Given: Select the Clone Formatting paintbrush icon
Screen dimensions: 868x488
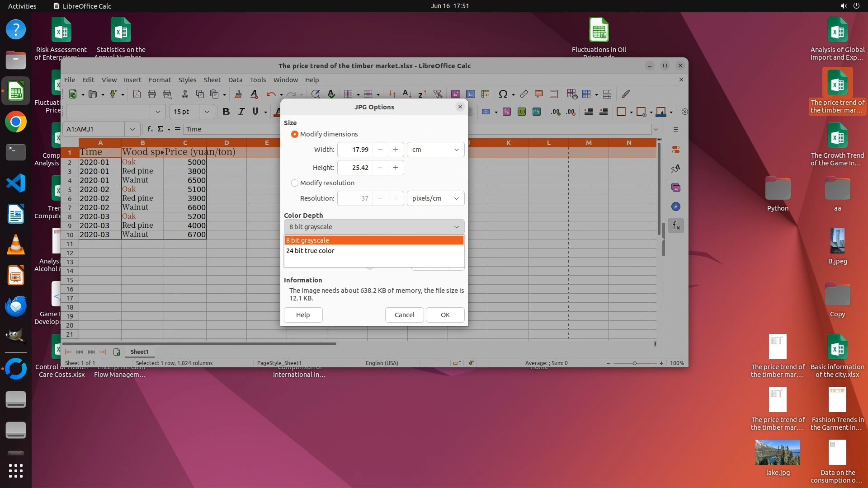Looking at the screenshot, I should tap(238, 94).
